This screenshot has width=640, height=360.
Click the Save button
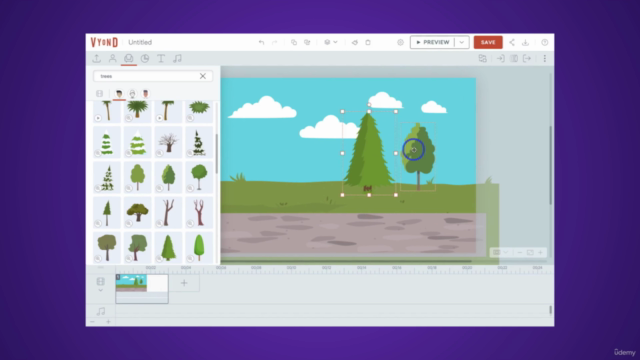click(488, 42)
